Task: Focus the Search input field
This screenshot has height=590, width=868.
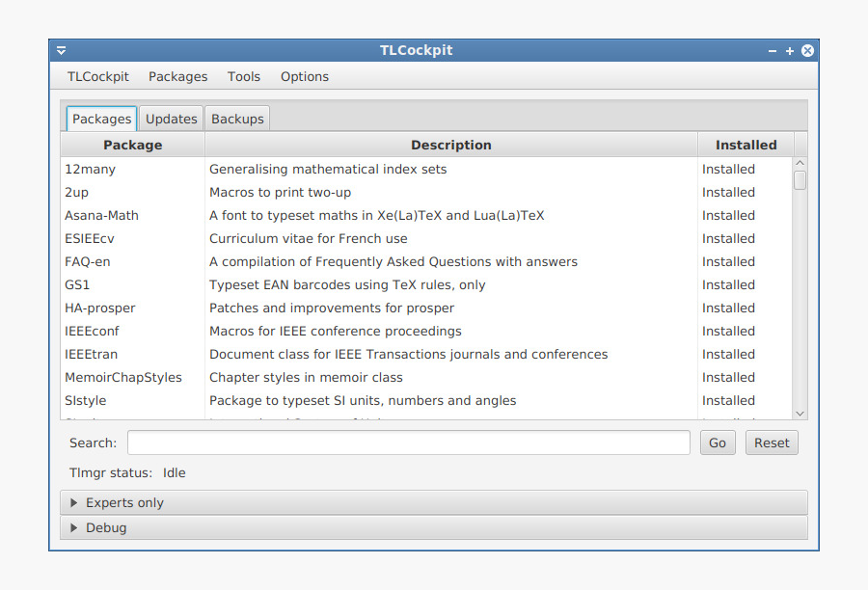Action: [409, 442]
